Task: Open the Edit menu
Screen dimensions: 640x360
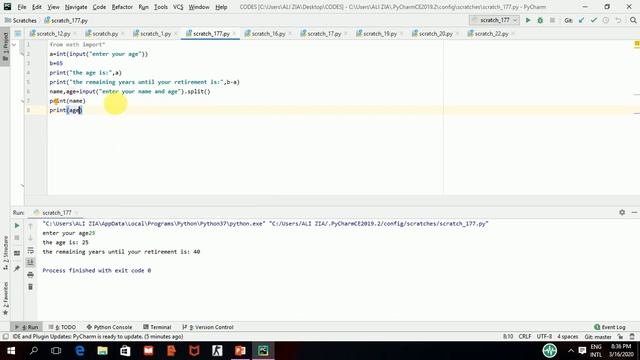Action: pos(37,7)
